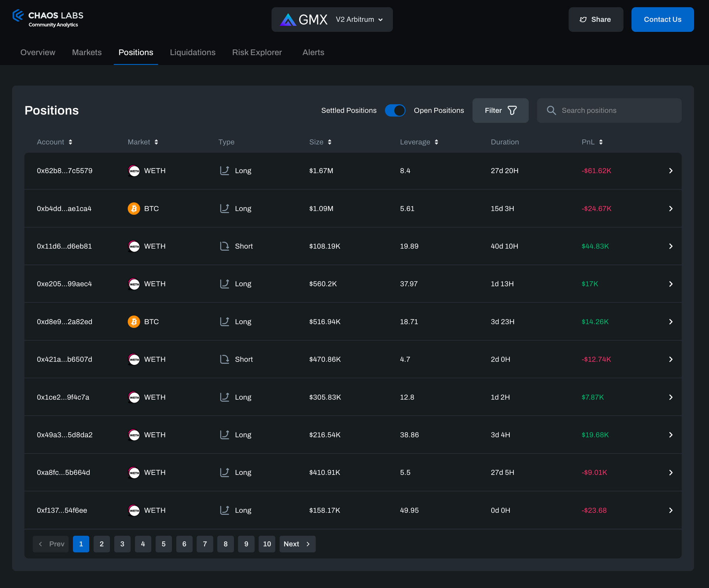Image resolution: width=709 pixels, height=588 pixels.
Task: Go to page 5 of positions
Action: (164, 544)
